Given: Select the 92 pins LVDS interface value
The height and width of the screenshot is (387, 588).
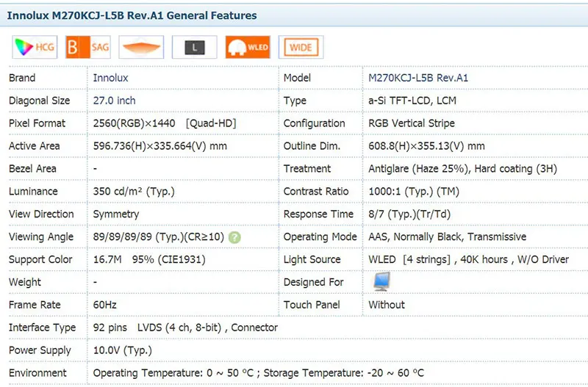Looking at the screenshot, I should pos(185,328).
